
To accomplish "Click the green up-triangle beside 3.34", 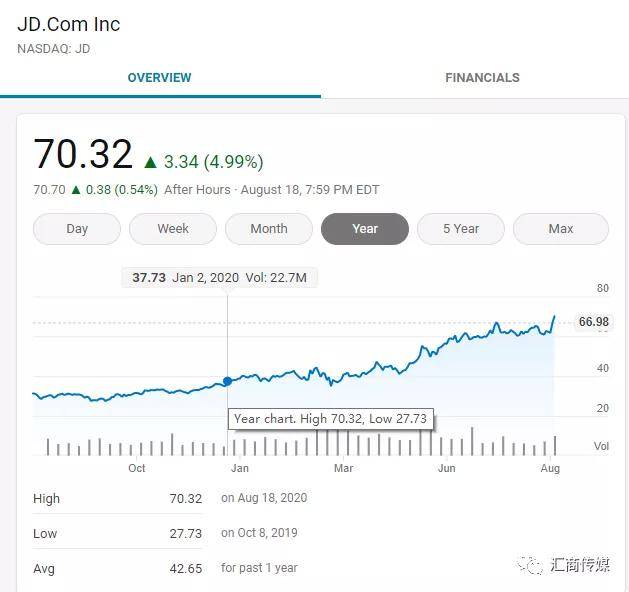I will click(150, 162).
